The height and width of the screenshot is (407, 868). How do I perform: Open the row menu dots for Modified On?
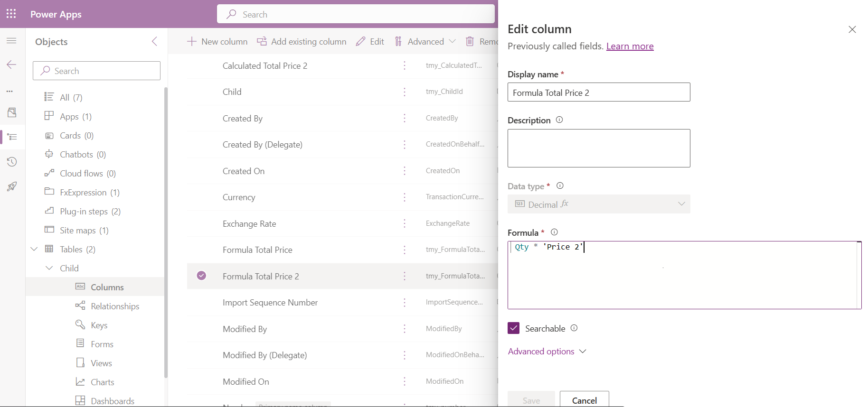[x=405, y=381]
